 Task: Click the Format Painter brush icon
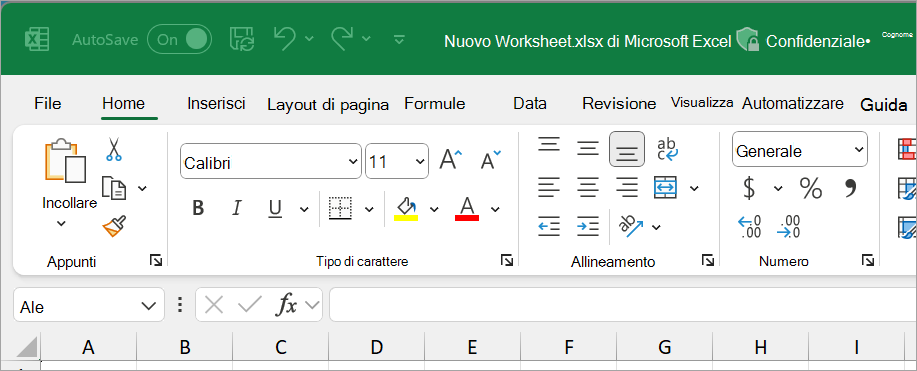(114, 226)
